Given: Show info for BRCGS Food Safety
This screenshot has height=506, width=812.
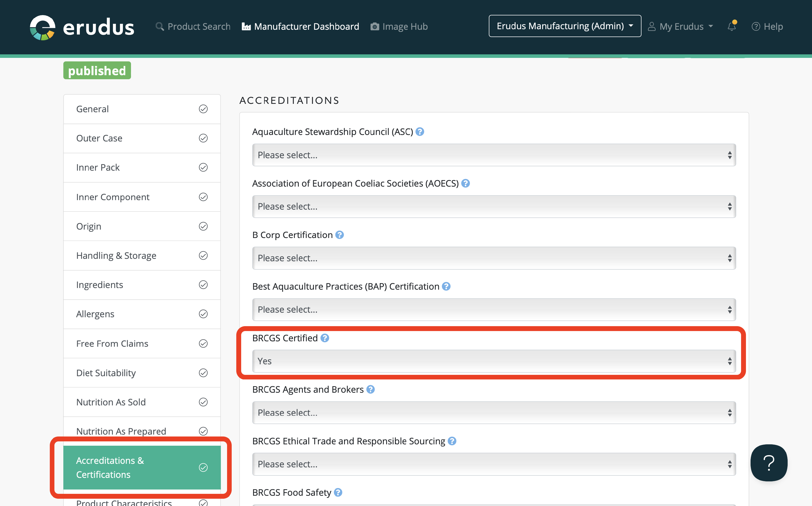Looking at the screenshot, I should click(338, 493).
